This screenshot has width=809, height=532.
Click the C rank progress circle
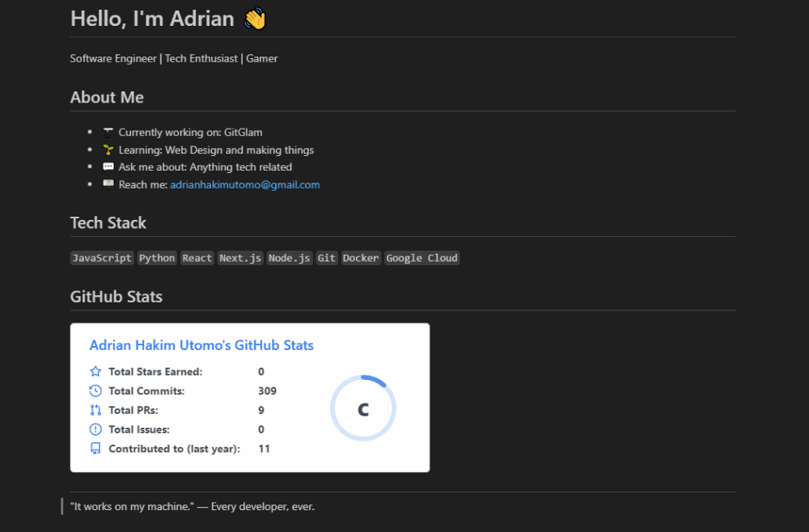[x=363, y=409]
